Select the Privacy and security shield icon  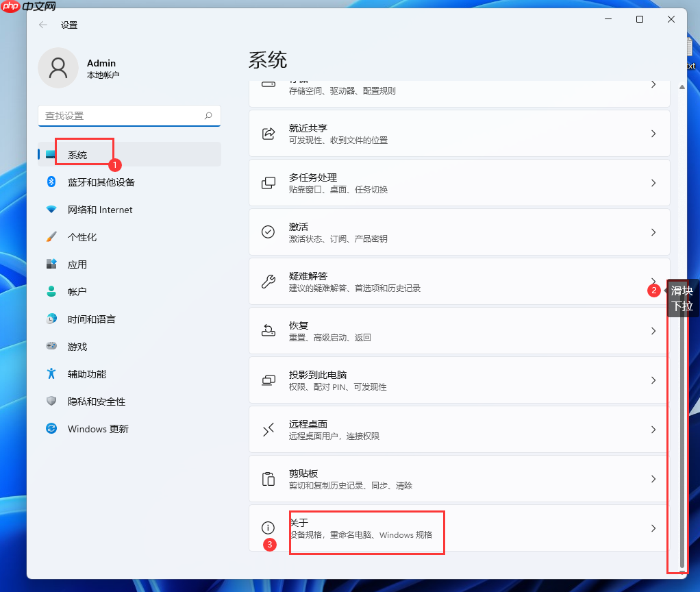point(52,401)
